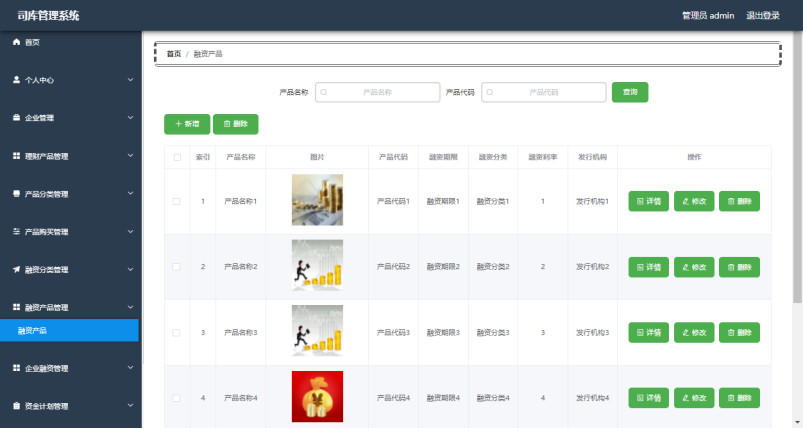Click the grid icon beside 融资产品管理

coord(16,307)
